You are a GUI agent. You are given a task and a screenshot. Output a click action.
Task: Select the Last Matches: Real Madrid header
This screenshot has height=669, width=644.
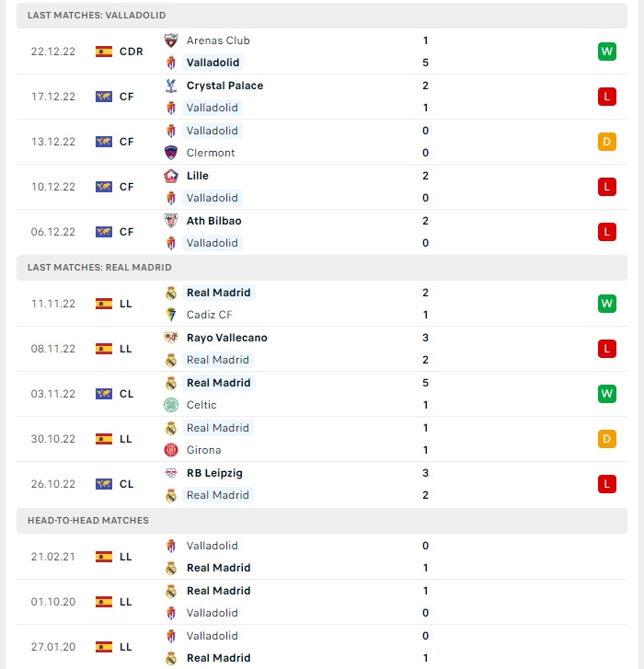pos(322,268)
